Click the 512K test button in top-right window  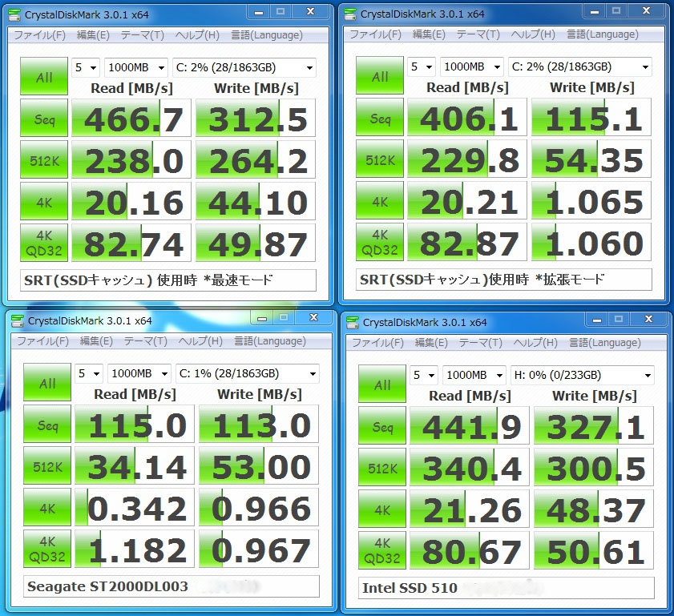[x=381, y=159]
